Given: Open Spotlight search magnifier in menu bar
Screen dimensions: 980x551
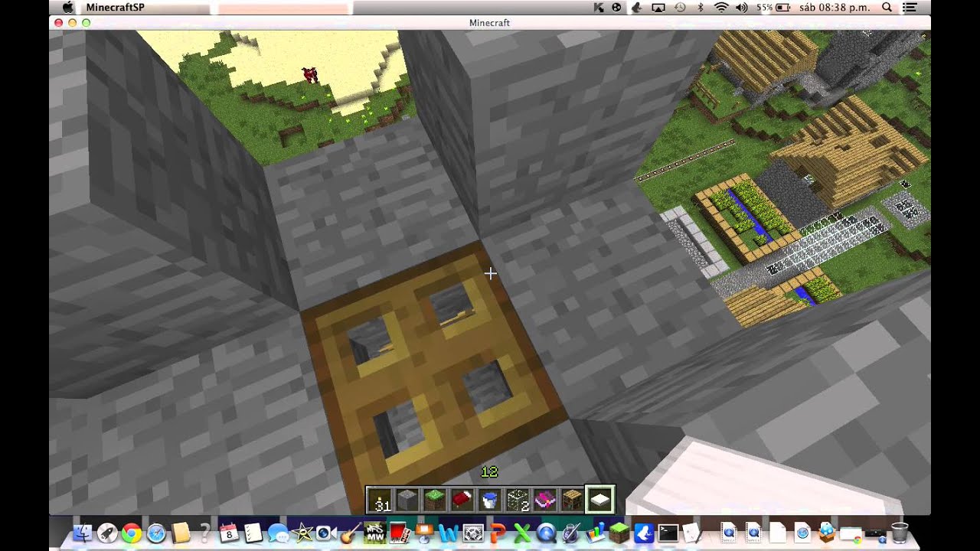Looking at the screenshot, I should [887, 7].
